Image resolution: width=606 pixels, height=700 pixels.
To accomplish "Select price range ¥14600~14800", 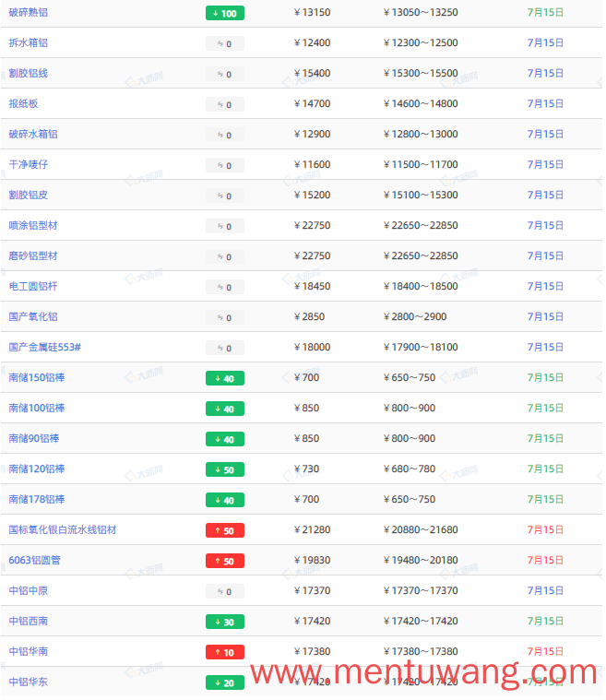I will coord(421,103).
